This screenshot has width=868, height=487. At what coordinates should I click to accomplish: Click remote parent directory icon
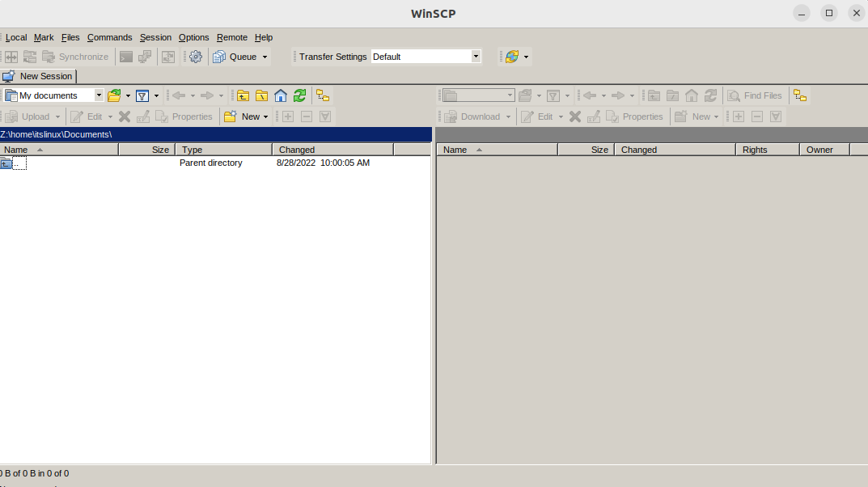(654, 95)
